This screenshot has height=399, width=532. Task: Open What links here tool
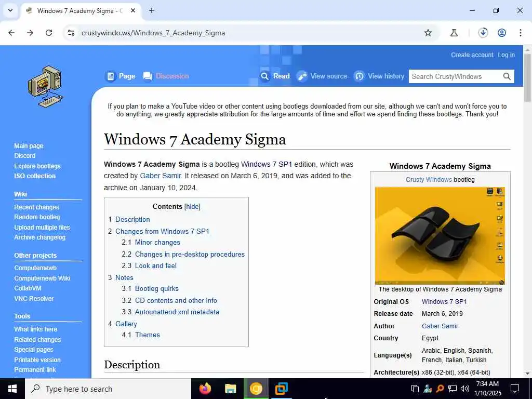tap(36, 329)
